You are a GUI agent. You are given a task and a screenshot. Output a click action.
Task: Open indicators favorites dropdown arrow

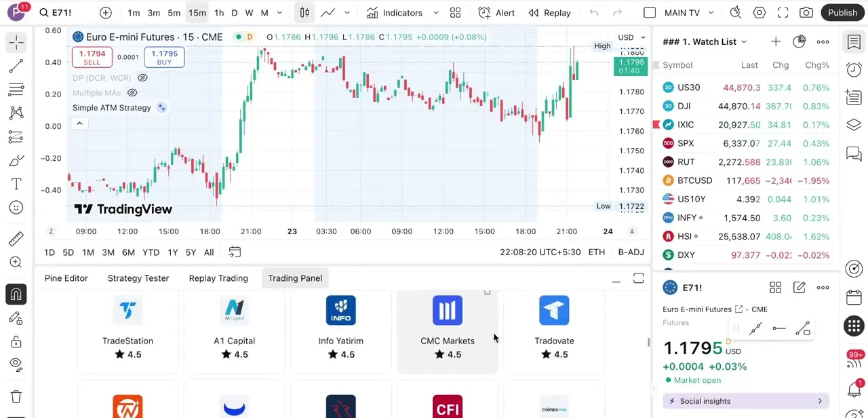(x=436, y=13)
